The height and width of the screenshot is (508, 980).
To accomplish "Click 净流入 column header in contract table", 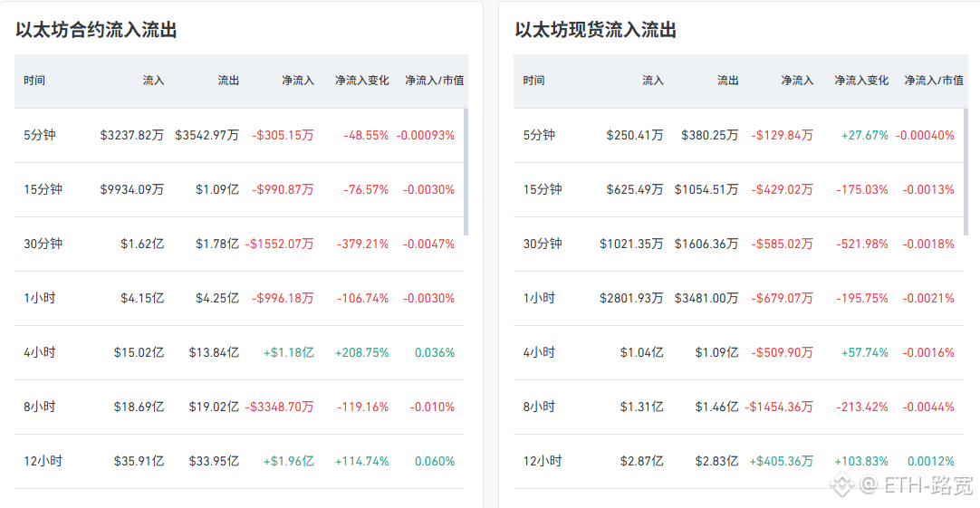I will [297, 81].
